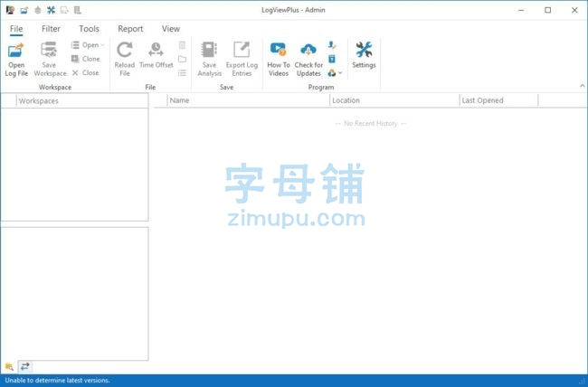Click the 'Unable to determine latest versions.' status text
Image resolution: width=588 pixels, height=387 pixels.
pyautogui.click(x=57, y=381)
